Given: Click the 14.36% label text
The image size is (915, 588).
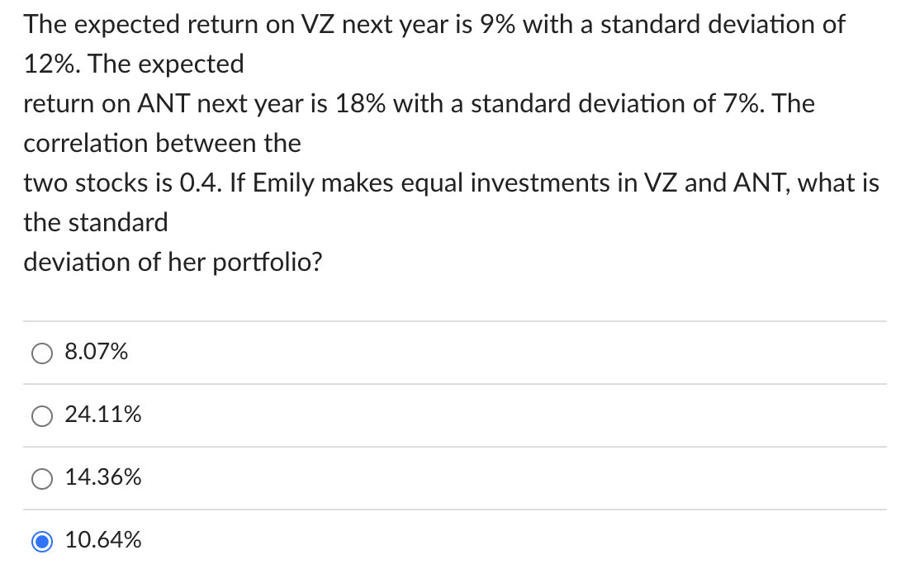Looking at the screenshot, I should click(103, 478).
